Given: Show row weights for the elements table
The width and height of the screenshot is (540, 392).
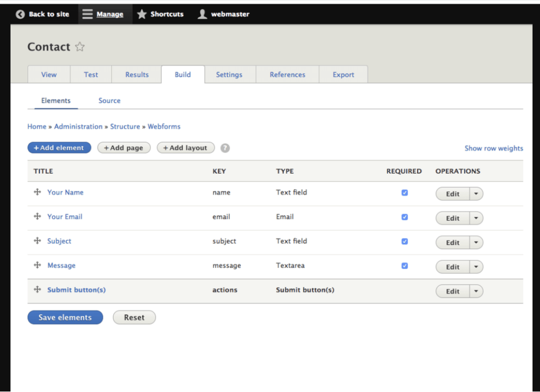Looking at the screenshot, I should point(494,148).
